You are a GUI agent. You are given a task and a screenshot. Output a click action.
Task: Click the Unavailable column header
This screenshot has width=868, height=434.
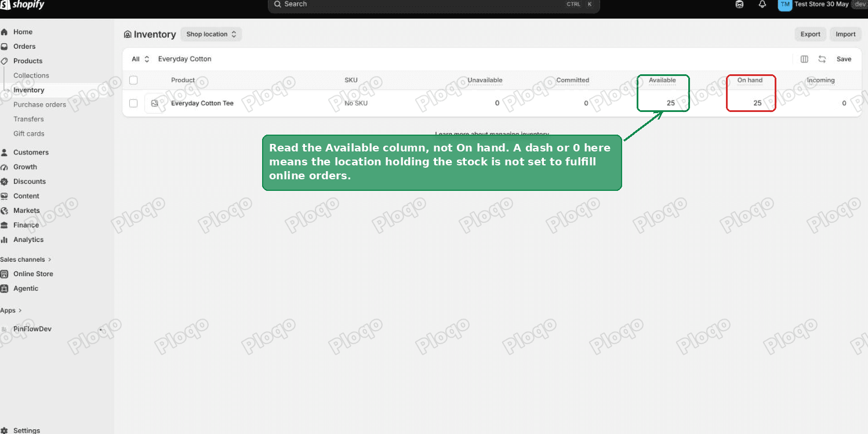pos(485,80)
